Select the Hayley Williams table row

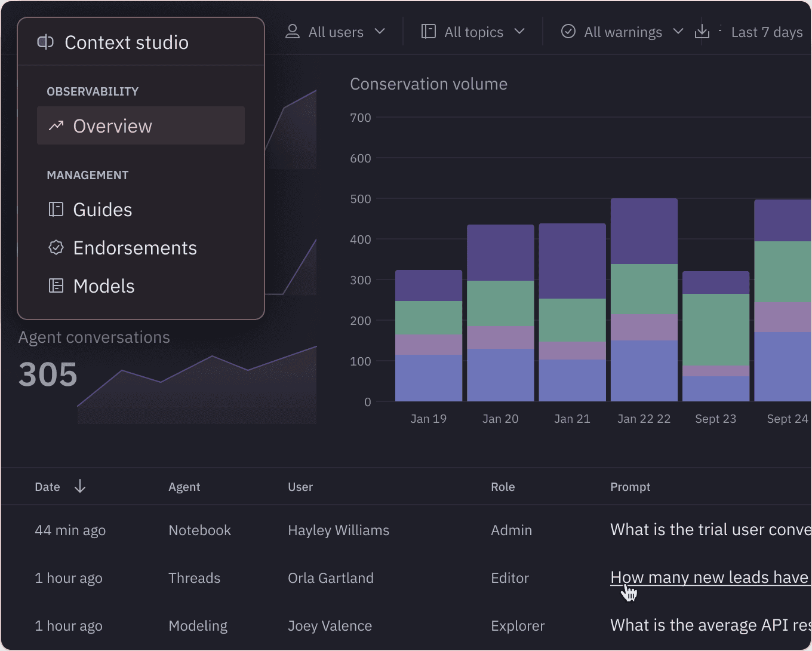tap(406, 530)
